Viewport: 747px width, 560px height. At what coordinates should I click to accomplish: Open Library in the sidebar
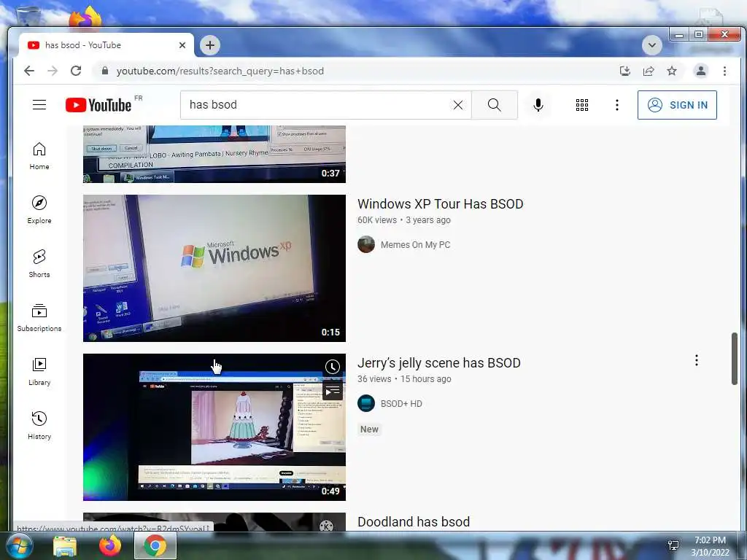[x=39, y=371]
